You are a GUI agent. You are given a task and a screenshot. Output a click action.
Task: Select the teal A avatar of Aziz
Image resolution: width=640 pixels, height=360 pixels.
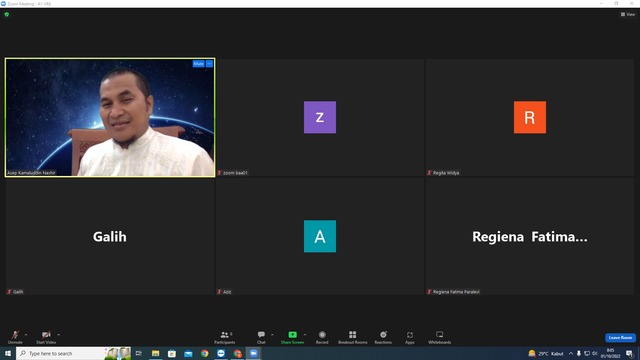pyautogui.click(x=320, y=236)
